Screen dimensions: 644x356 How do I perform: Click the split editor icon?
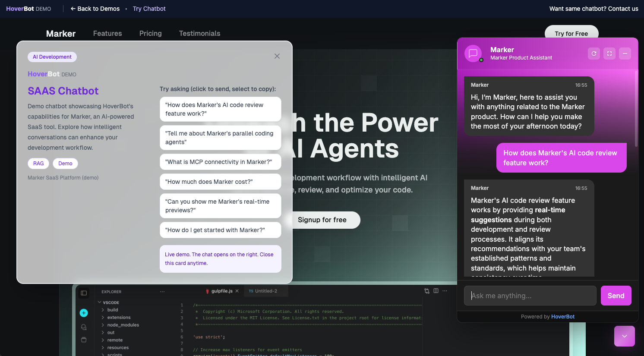pos(436,291)
